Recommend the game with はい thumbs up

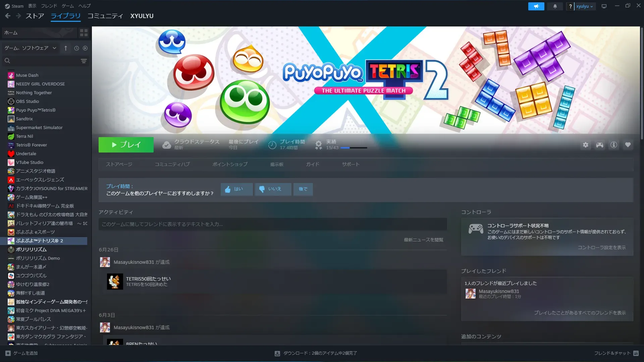tap(236, 189)
